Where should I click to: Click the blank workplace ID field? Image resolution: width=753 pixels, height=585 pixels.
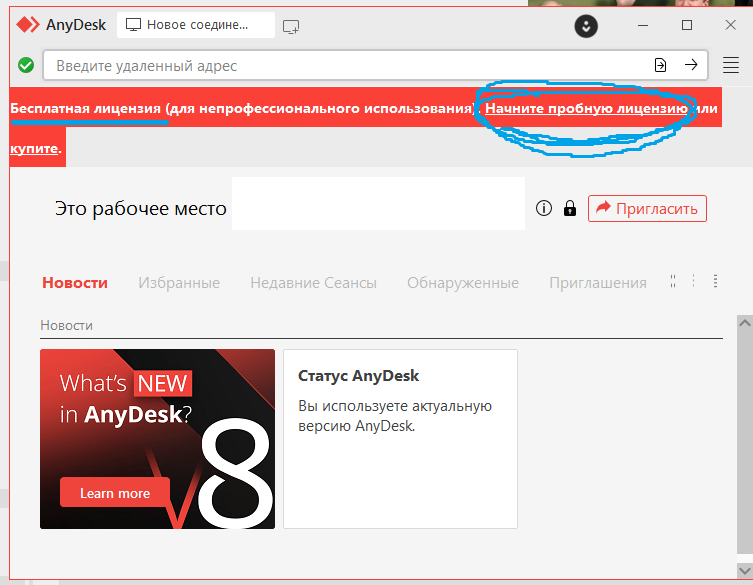pyautogui.click(x=378, y=204)
